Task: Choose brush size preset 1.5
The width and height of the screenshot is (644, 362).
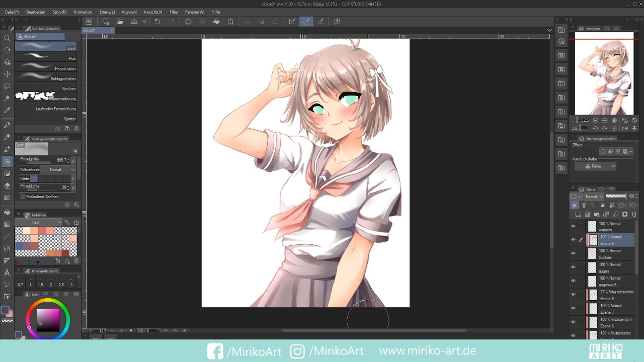Action: tap(40, 282)
